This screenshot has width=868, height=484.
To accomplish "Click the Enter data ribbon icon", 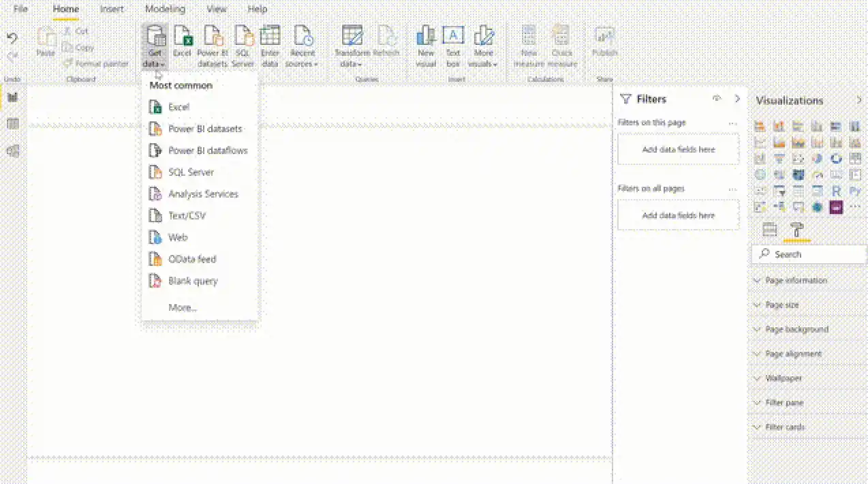I will 270,35.
